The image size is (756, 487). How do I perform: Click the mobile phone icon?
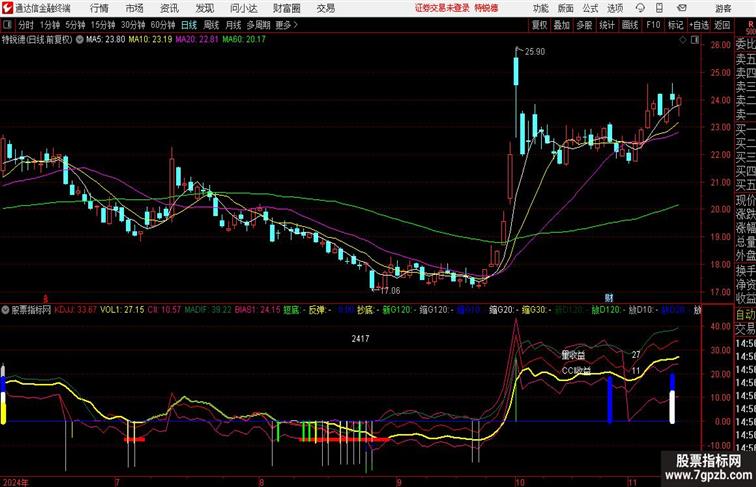click(660, 8)
